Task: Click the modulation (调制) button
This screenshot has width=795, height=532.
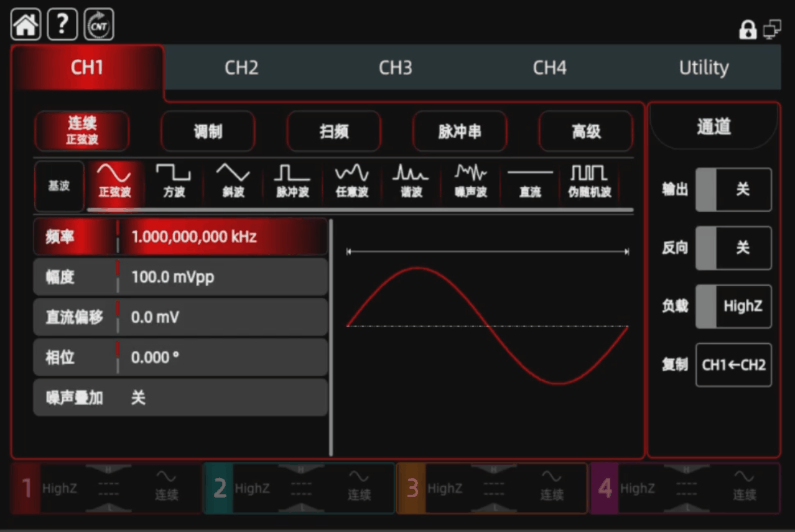Action: [x=208, y=132]
